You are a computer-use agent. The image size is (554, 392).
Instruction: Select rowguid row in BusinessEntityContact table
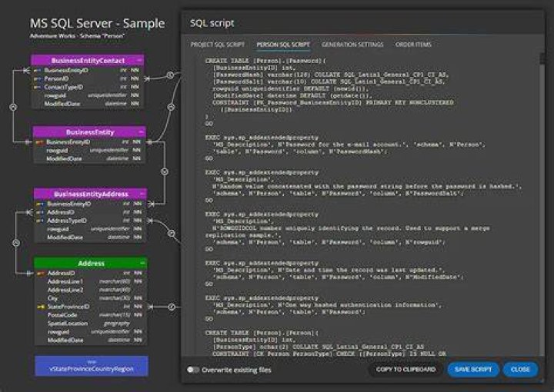88,95
